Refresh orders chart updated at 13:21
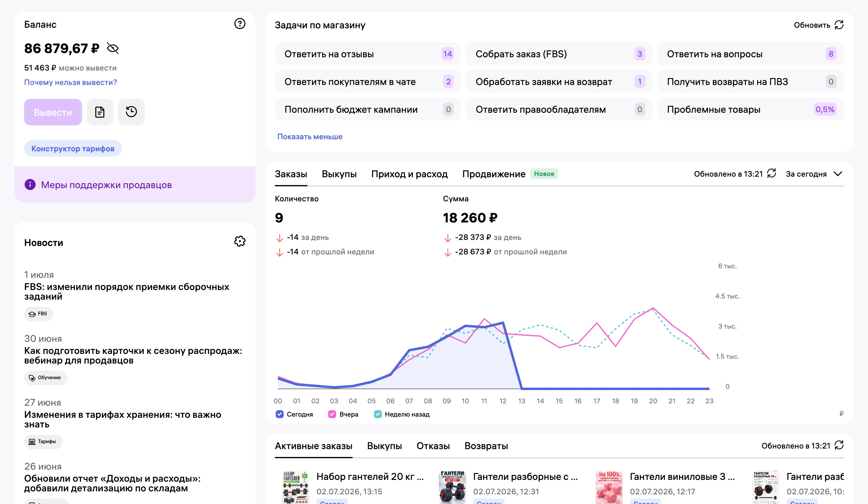868x504 pixels. (x=772, y=173)
